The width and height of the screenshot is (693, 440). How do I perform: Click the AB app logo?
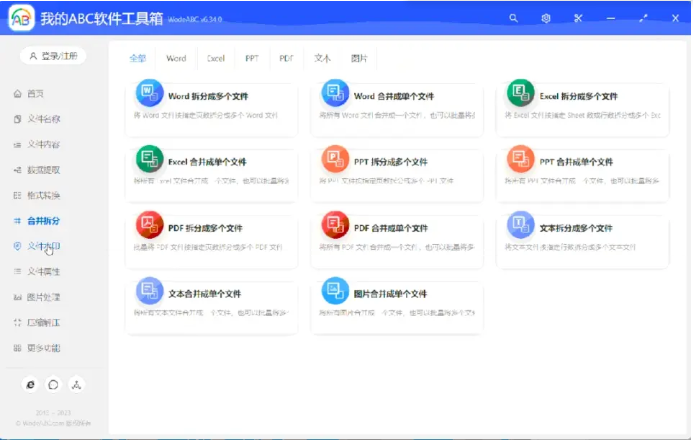coord(21,18)
